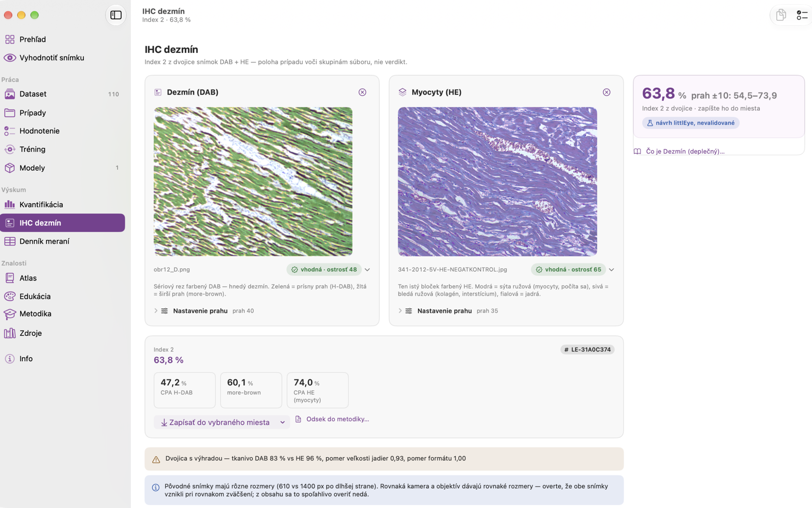Click the 47,2 % CPA H-DAB tile
The image size is (812, 508).
click(x=185, y=390)
